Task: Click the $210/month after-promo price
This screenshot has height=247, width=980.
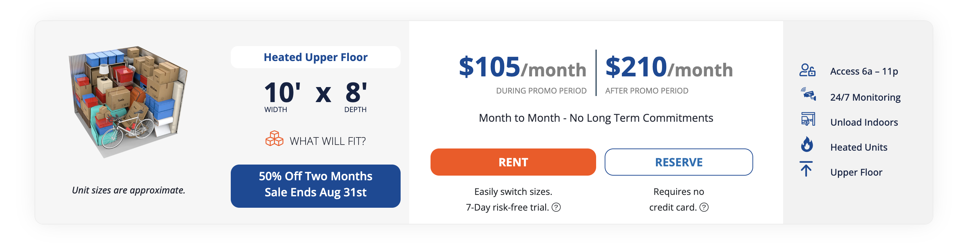Action: click(669, 67)
